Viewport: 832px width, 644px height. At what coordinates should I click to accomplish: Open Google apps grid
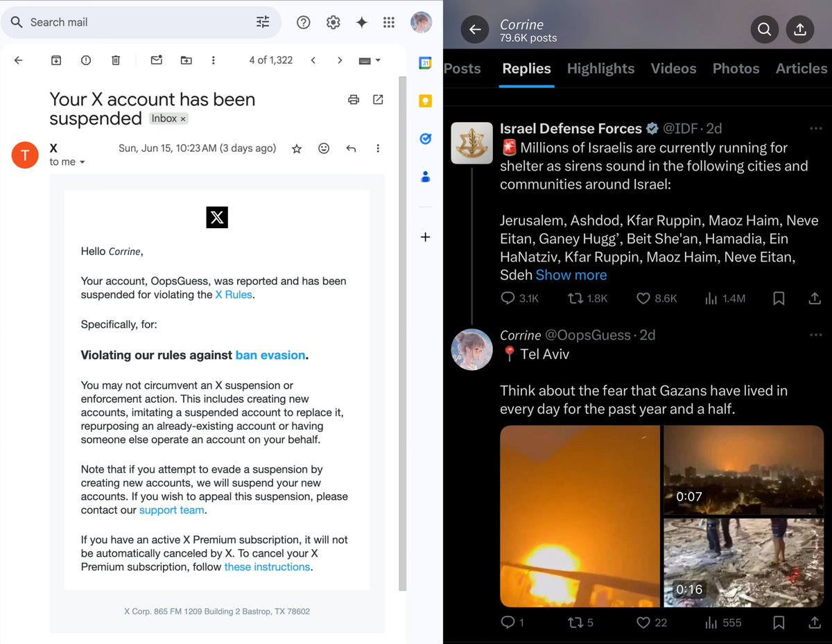tap(389, 22)
